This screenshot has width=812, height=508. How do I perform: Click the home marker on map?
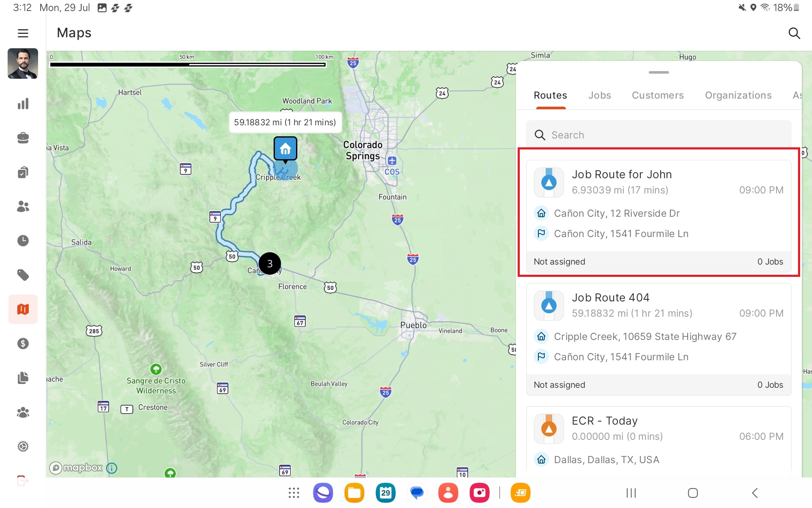[x=285, y=149]
